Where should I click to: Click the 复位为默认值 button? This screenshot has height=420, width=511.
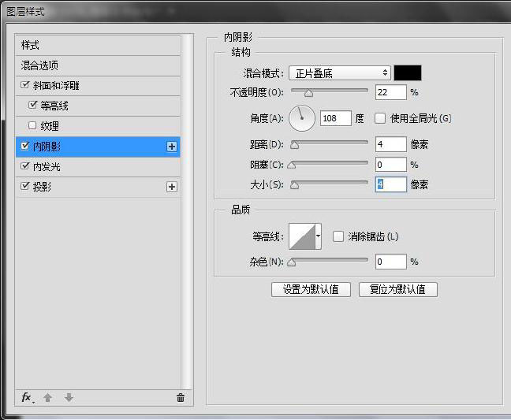398,289
